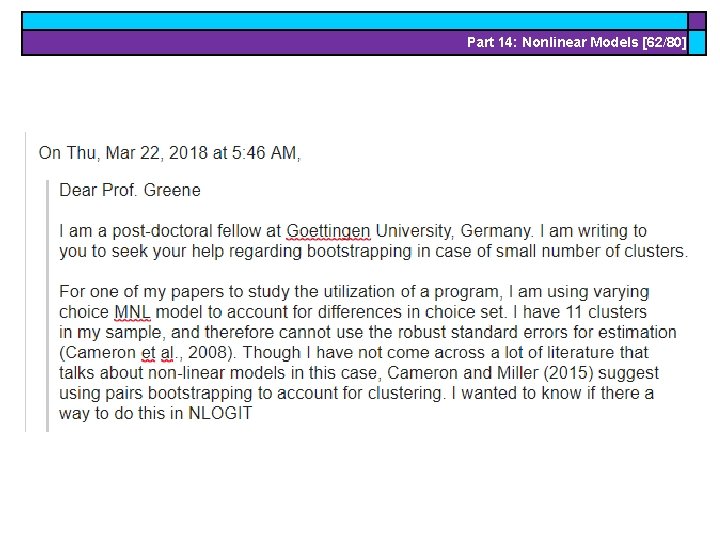Click the inner gray quote bar
The width and height of the screenshot is (720, 540).
(x=47, y=306)
